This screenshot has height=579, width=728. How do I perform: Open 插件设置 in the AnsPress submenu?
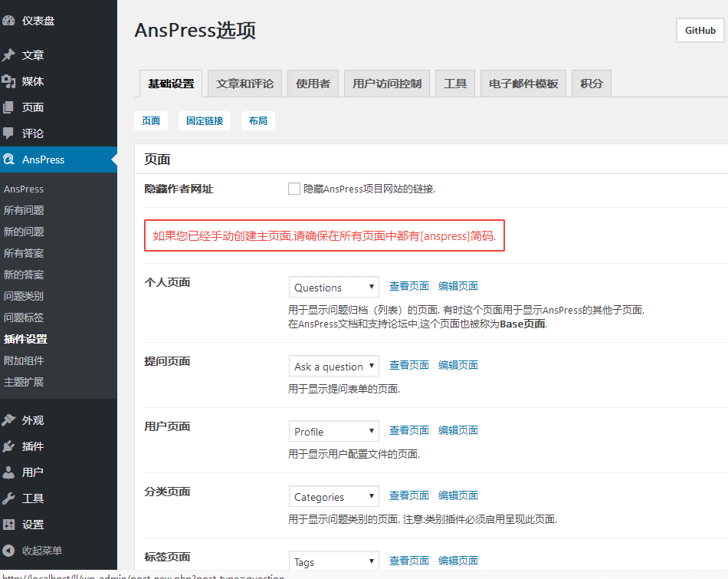coord(25,339)
